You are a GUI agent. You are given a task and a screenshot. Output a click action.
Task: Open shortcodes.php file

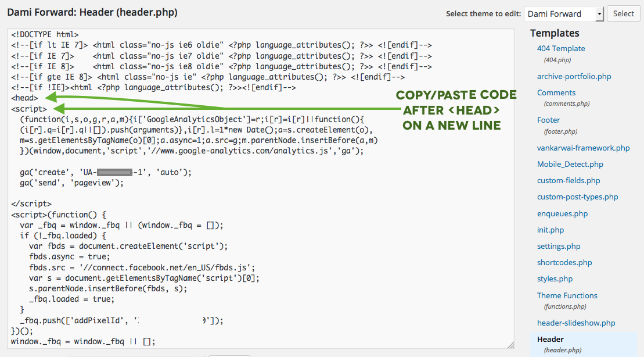point(564,262)
